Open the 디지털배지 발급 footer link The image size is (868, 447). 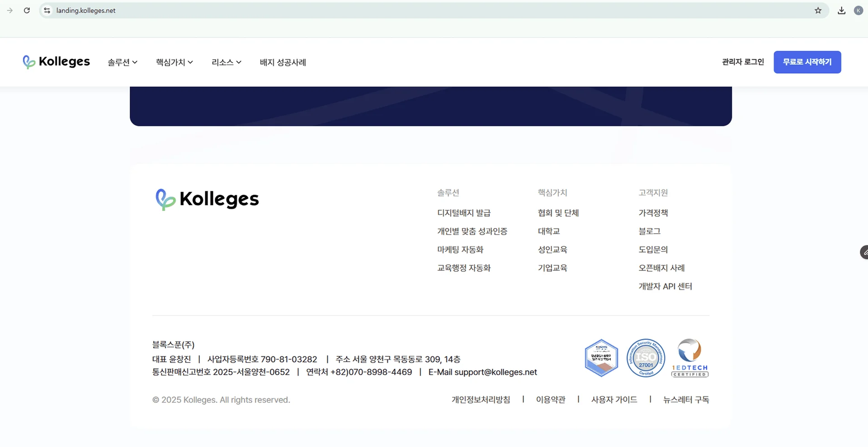click(464, 213)
